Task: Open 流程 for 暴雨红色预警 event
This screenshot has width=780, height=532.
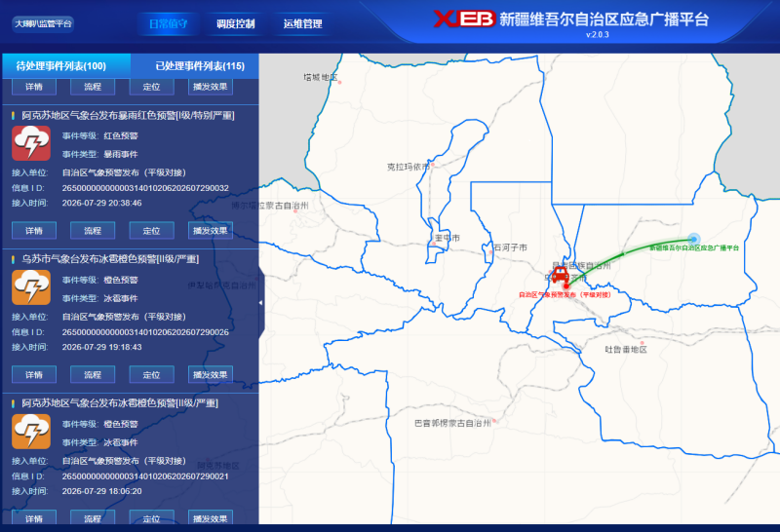Action: pyautogui.click(x=93, y=231)
